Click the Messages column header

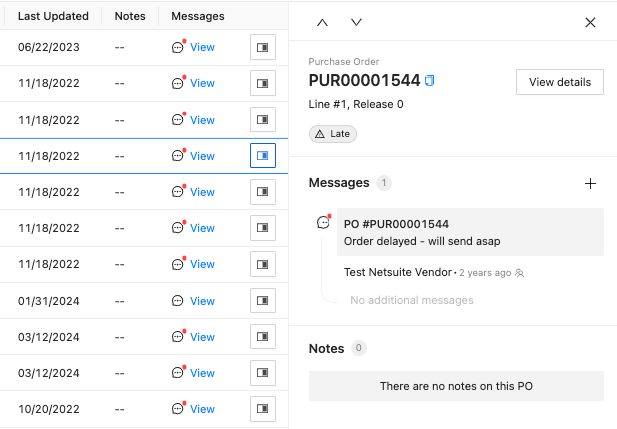[198, 16]
